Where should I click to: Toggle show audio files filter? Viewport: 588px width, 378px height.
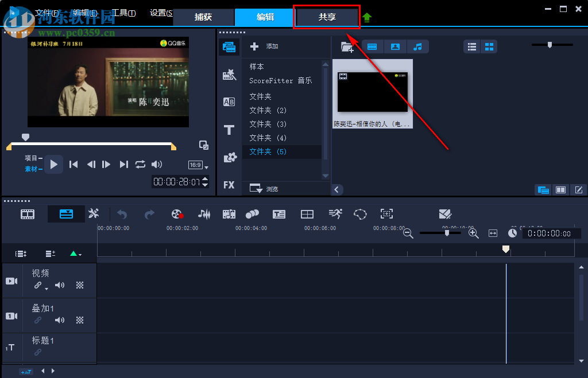click(417, 46)
